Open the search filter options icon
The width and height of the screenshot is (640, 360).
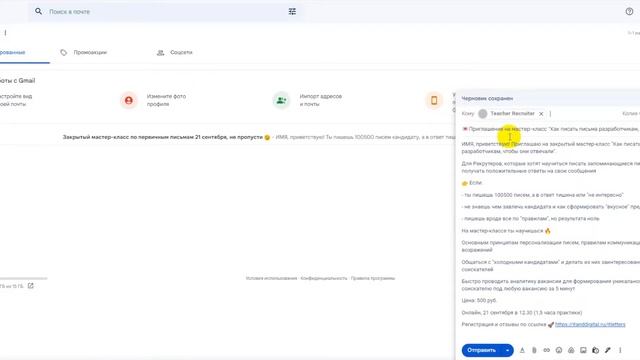(292, 11)
